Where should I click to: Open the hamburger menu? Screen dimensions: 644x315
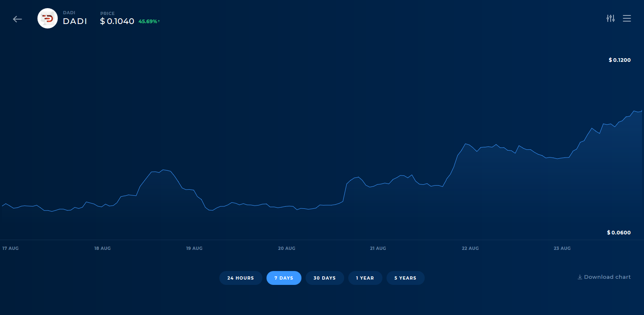[627, 18]
